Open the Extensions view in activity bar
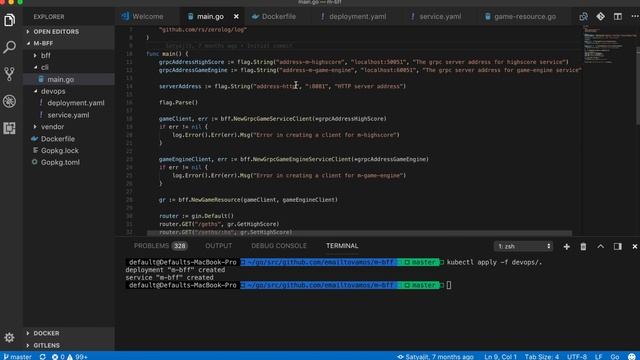 tap(9, 128)
